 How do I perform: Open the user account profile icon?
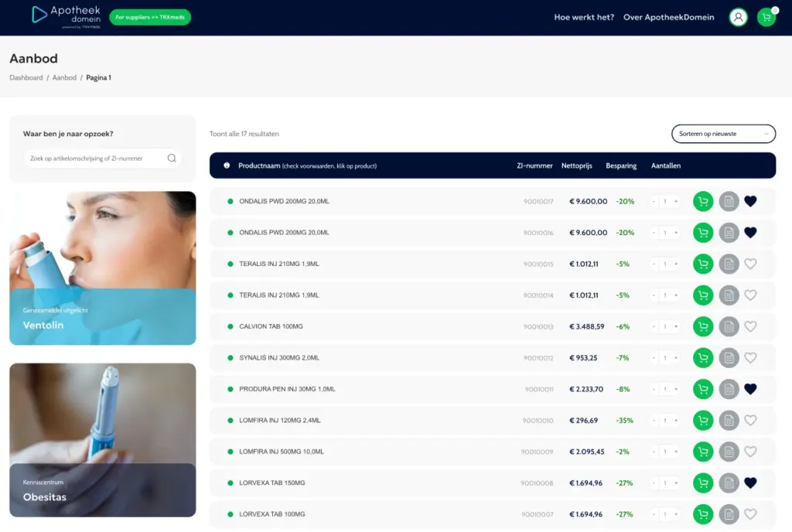point(738,17)
